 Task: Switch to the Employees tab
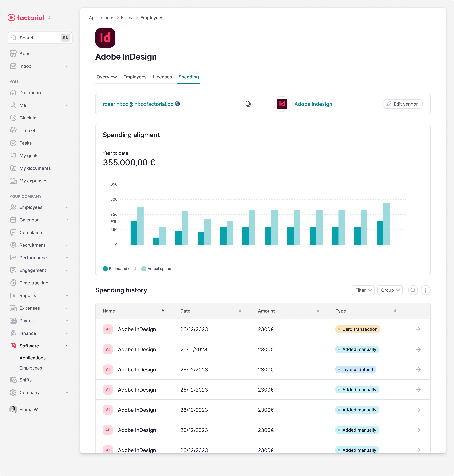[x=135, y=77]
